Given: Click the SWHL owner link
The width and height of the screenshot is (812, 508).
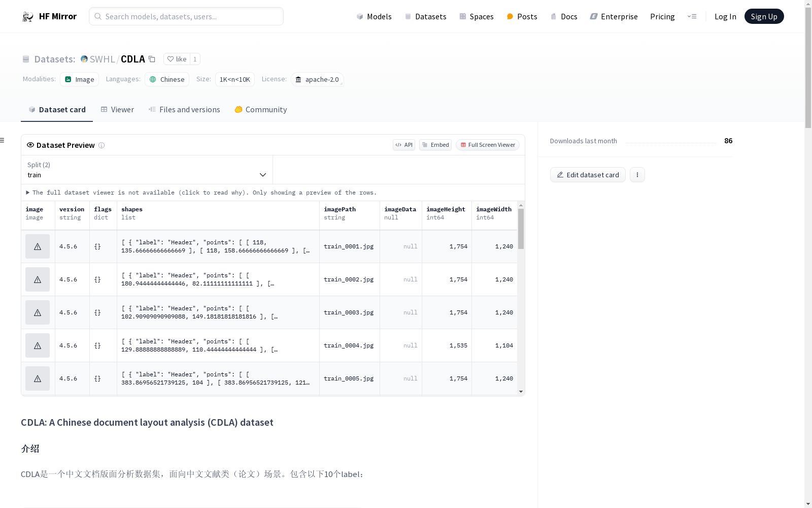Looking at the screenshot, I should tap(103, 59).
